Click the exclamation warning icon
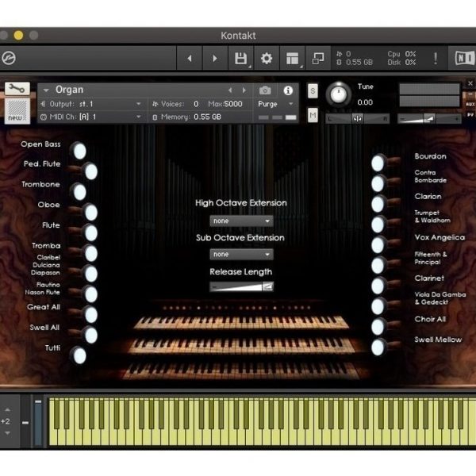This screenshot has height=476, width=476. pos(436,58)
